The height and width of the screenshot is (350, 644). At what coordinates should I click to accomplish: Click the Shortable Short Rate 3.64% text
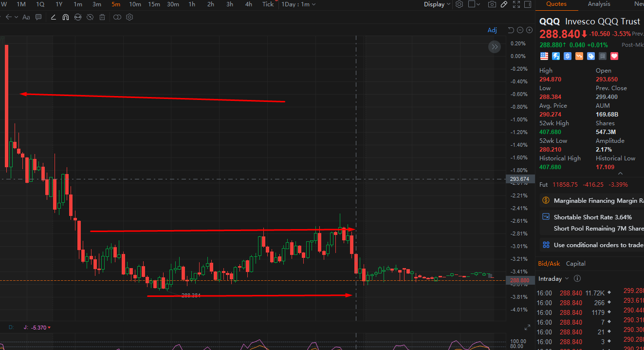[593, 217]
